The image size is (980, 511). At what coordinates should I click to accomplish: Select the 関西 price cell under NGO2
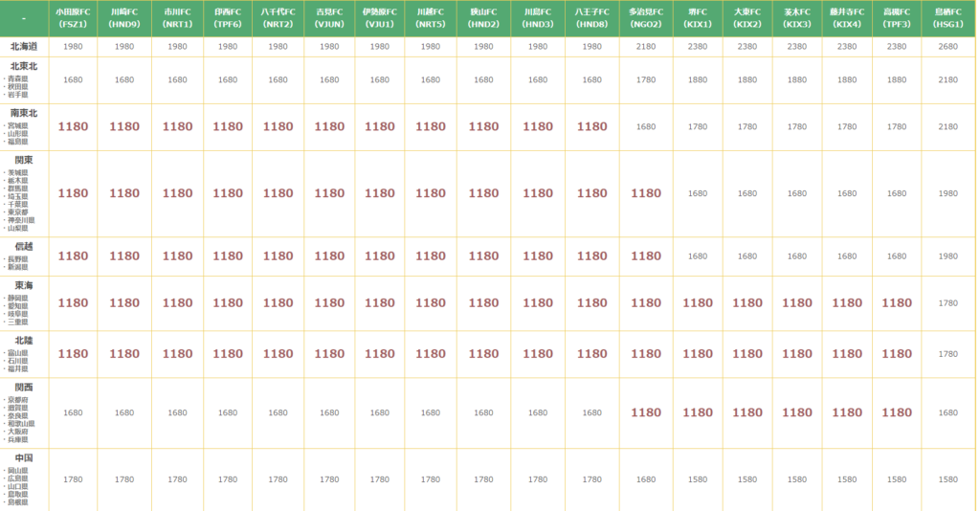[645, 412]
